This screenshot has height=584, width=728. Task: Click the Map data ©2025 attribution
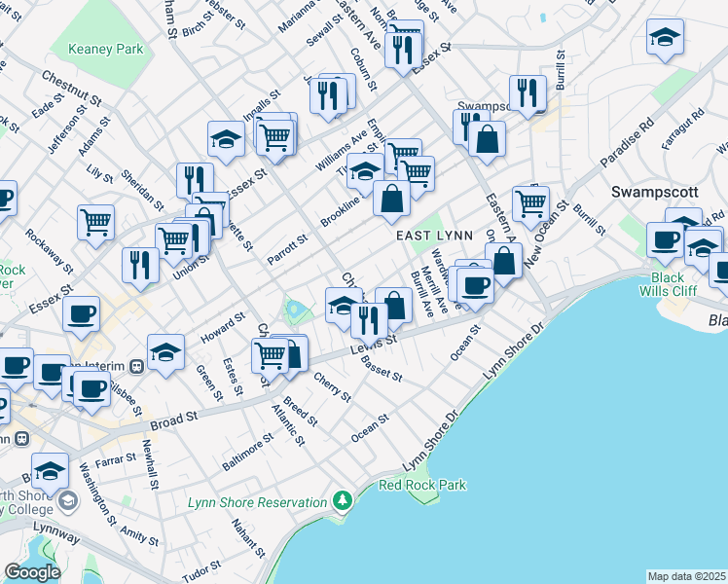(x=686, y=576)
